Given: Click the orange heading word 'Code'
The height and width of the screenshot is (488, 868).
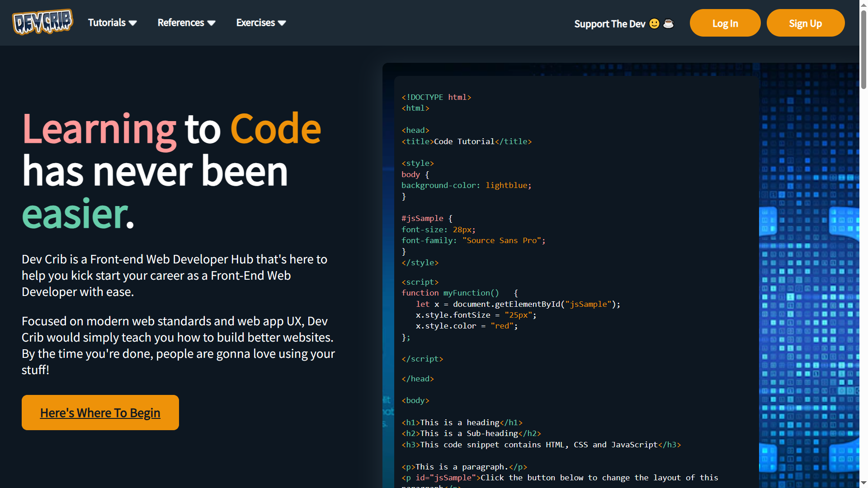Looking at the screenshot, I should coord(276,129).
